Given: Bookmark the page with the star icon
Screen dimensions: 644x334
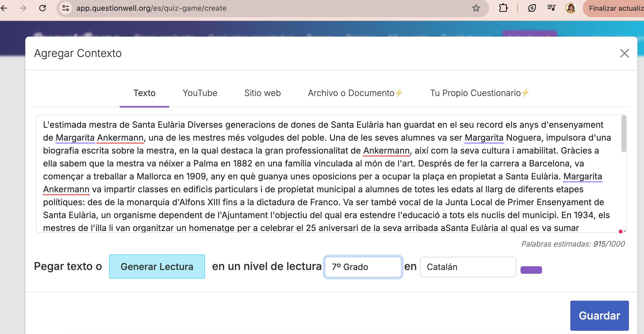Looking at the screenshot, I should click(476, 8).
